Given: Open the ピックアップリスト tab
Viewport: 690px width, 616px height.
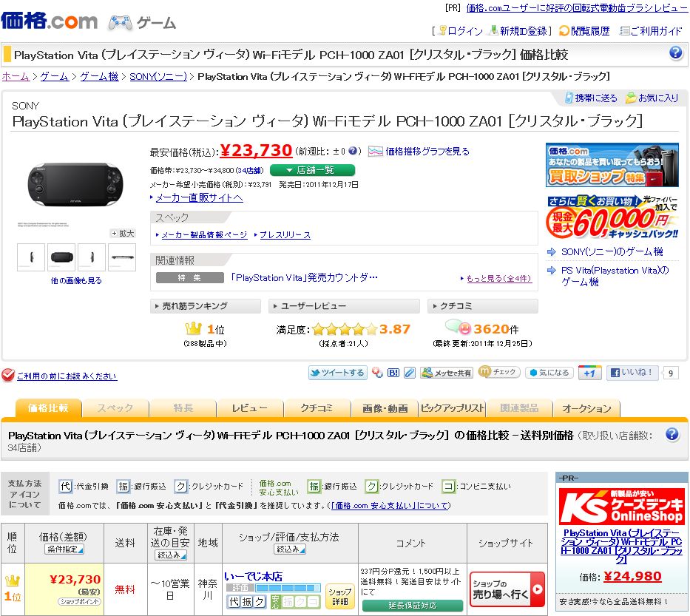Looking at the screenshot, I should coord(452,408).
